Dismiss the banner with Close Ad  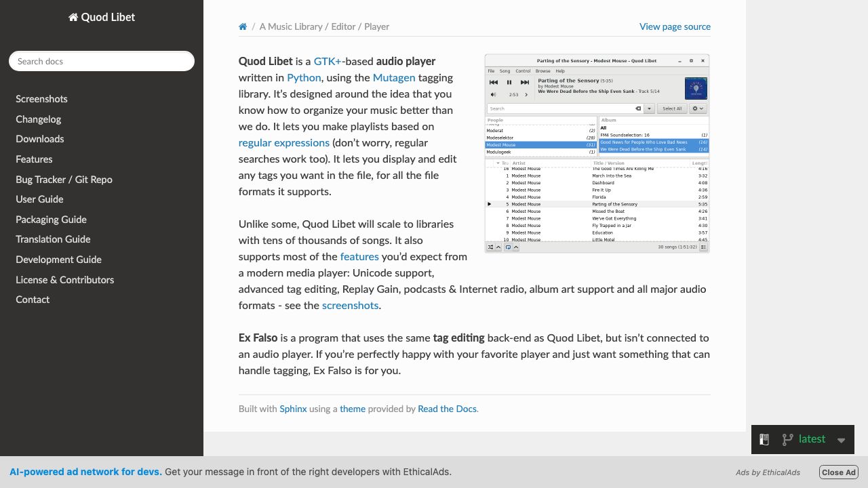[x=839, y=472]
